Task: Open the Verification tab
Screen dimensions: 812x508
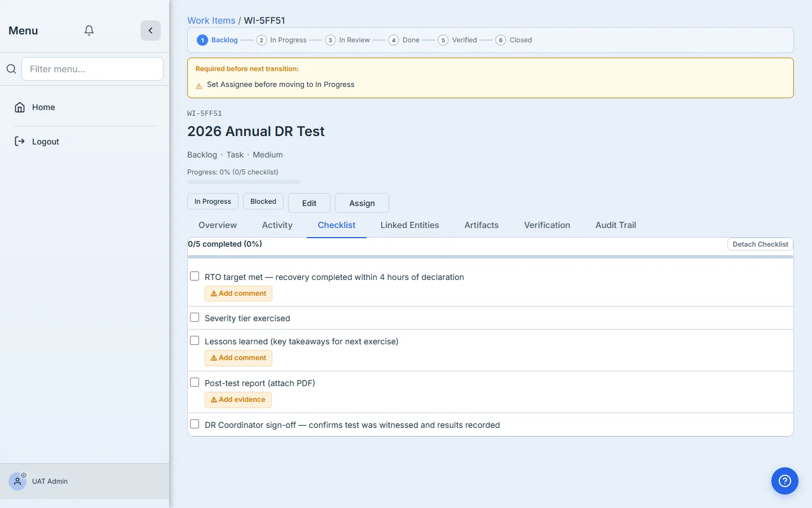Action: 547,225
